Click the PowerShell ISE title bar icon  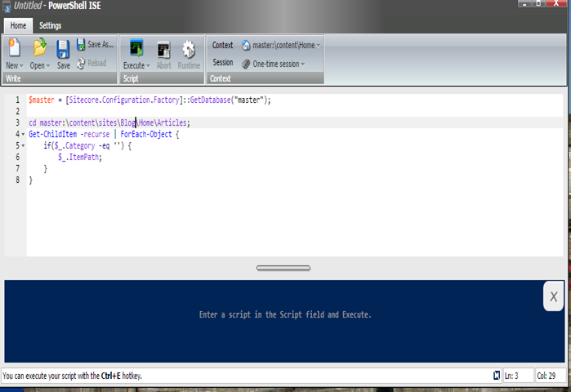(x=7, y=7)
